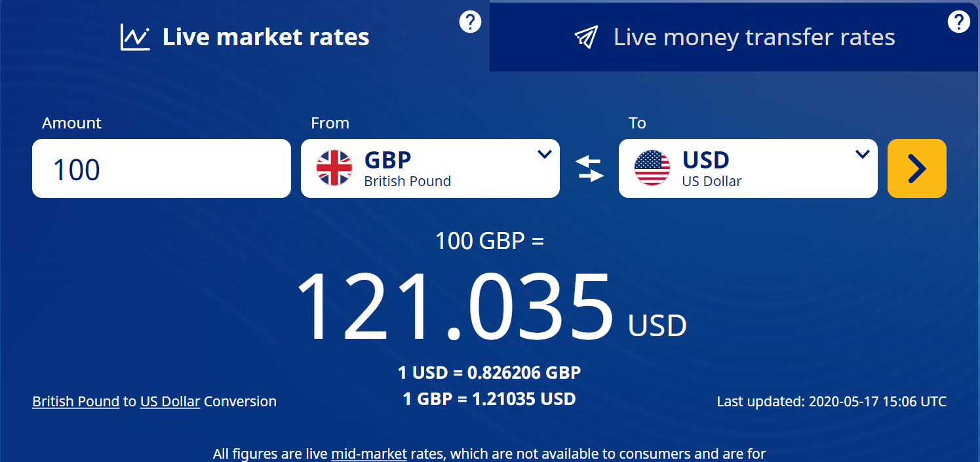
Task: Open the British Pound link
Action: pyautogui.click(x=75, y=402)
